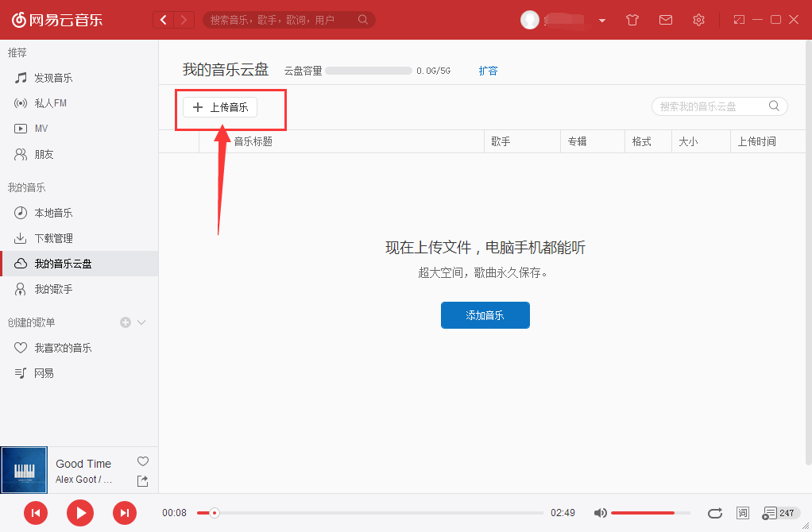The image size is (812, 532).
Task: Toggle the play loop mode icon
Action: point(714,513)
